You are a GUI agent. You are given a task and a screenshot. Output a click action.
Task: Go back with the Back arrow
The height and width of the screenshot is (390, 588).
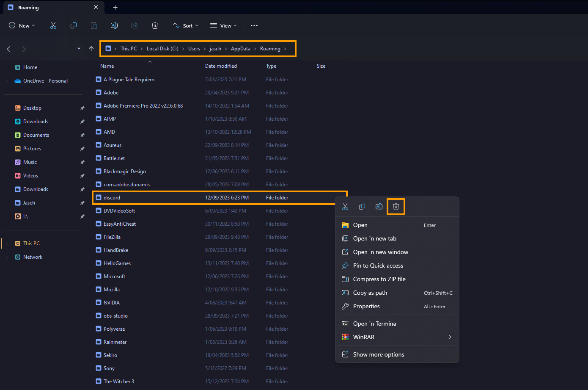(x=8, y=49)
